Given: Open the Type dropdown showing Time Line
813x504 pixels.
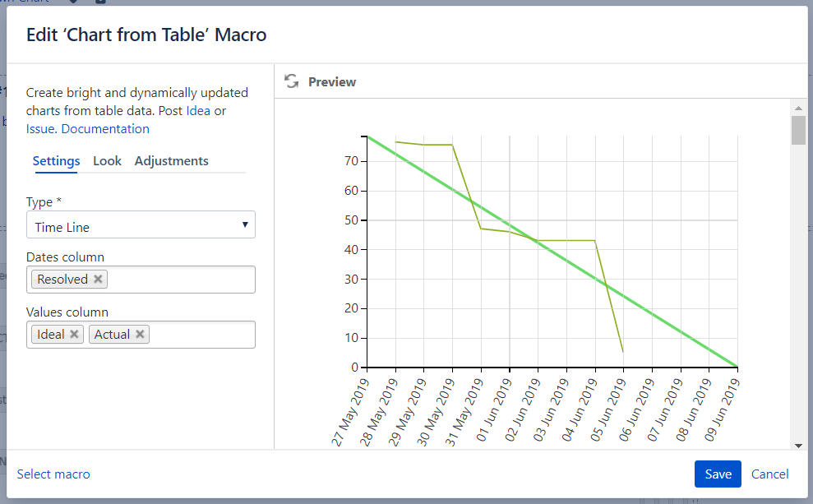Looking at the screenshot, I should coord(141,225).
